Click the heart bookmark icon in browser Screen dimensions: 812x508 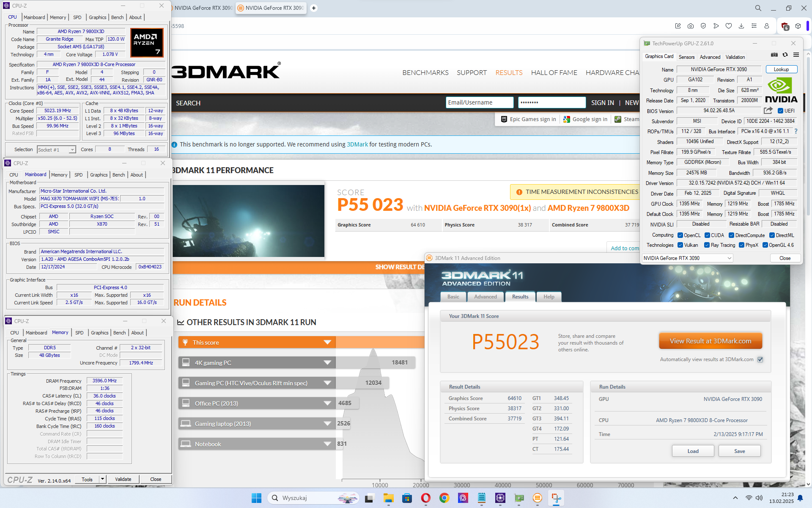pos(729,26)
